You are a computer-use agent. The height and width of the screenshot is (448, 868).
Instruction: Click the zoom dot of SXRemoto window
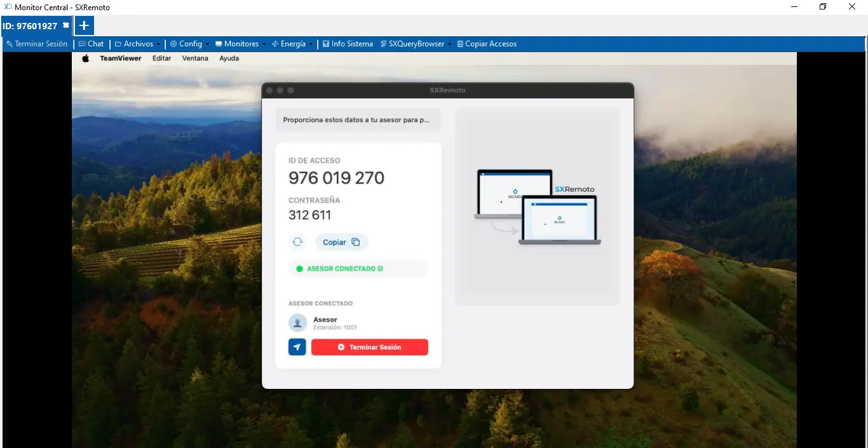pyautogui.click(x=291, y=90)
